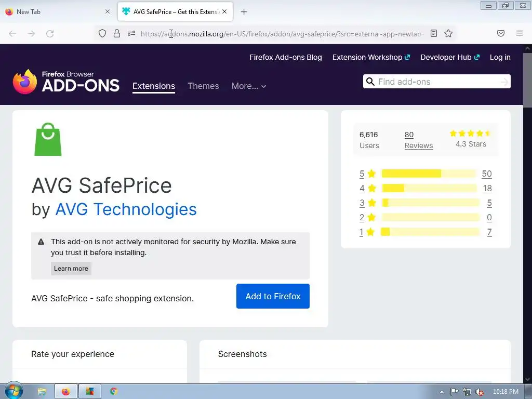Screen dimensions: 532x399
Task: Open the Extensions section
Action: (x=154, y=86)
